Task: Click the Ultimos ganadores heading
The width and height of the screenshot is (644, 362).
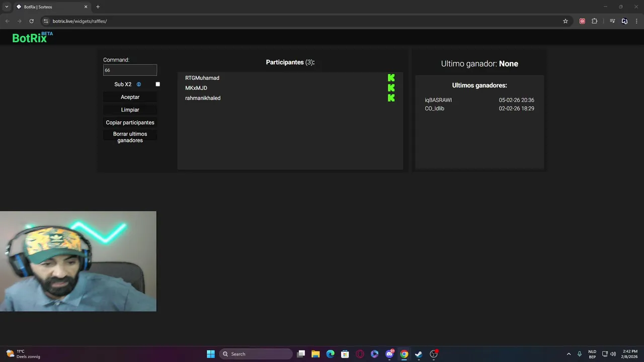Action: point(479,85)
